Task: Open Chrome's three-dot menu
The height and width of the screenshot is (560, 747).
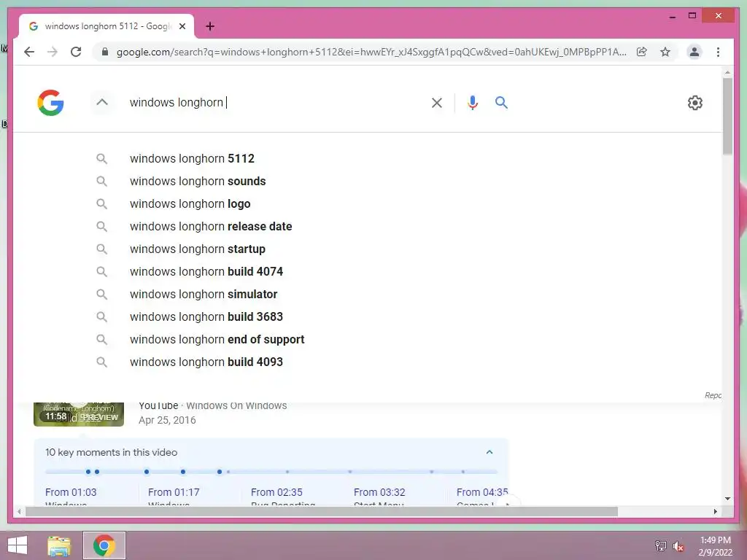Action: [x=718, y=52]
